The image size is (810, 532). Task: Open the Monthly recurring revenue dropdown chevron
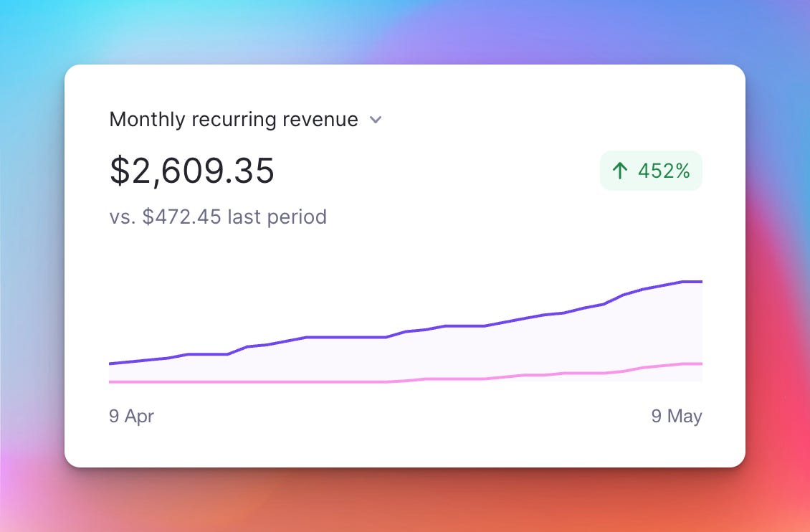point(376,120)
